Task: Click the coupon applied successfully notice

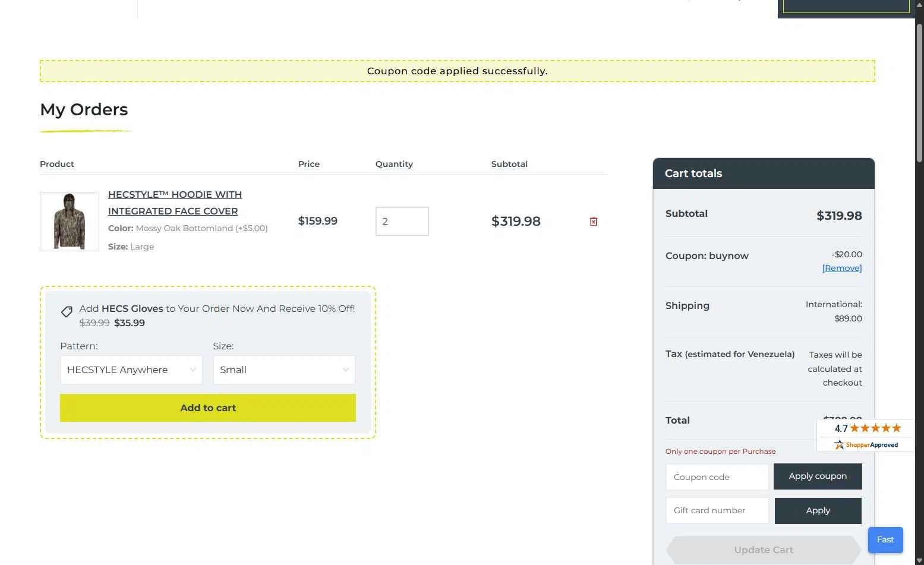Action: click(x=458, y=71)
